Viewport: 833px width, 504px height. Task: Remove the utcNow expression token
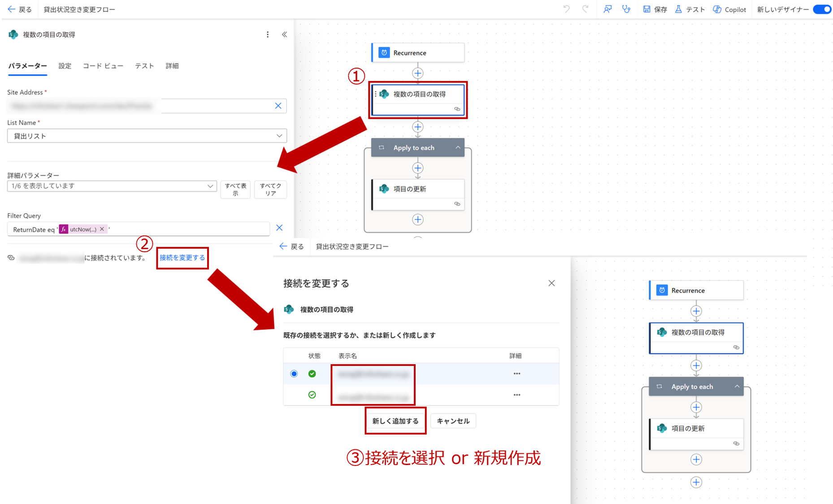[x=102, y=229]
